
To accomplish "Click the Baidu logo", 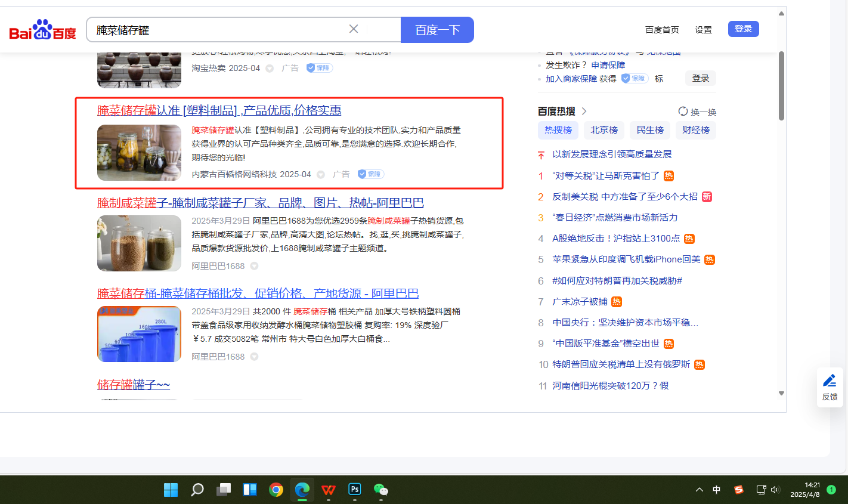I will click(x=42, y=30).
